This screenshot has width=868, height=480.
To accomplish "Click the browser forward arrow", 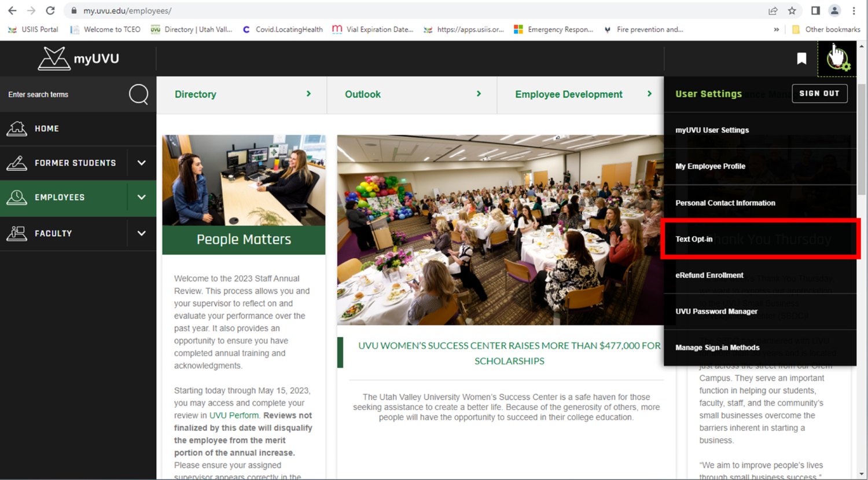I will pyautogui.click(x=31, y=10).
